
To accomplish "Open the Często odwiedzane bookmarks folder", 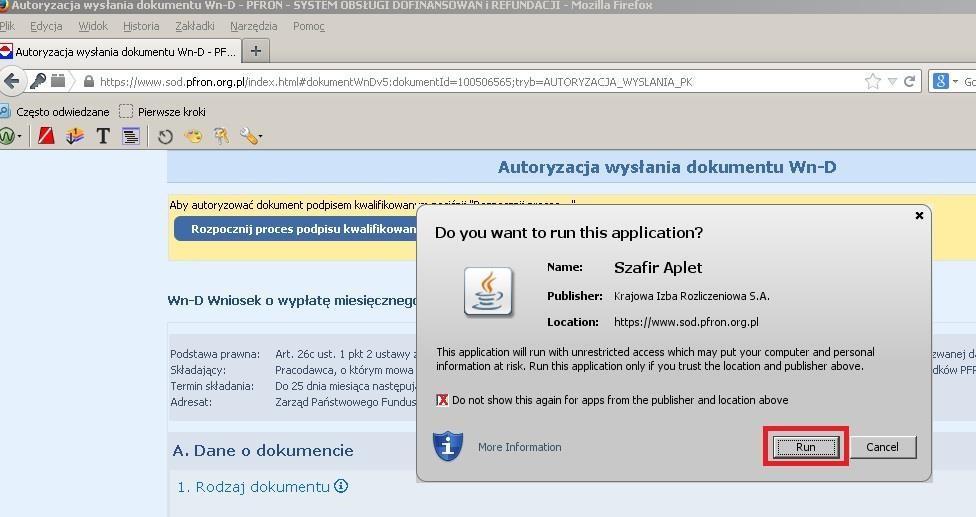I will pyautogui.click(x=55, y=112).
